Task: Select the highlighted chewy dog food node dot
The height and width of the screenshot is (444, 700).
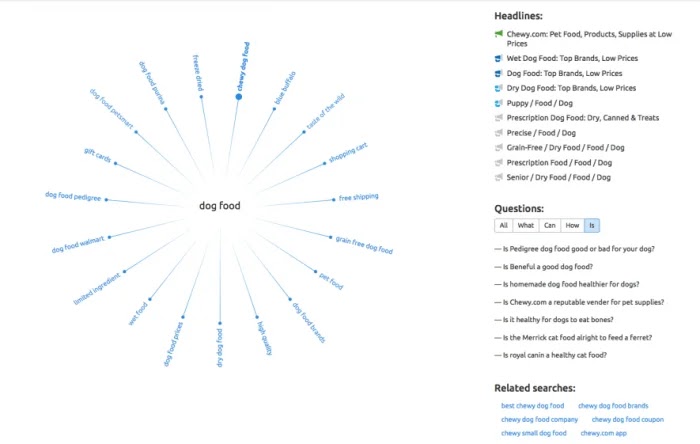Action: click(x=239, y=97)
